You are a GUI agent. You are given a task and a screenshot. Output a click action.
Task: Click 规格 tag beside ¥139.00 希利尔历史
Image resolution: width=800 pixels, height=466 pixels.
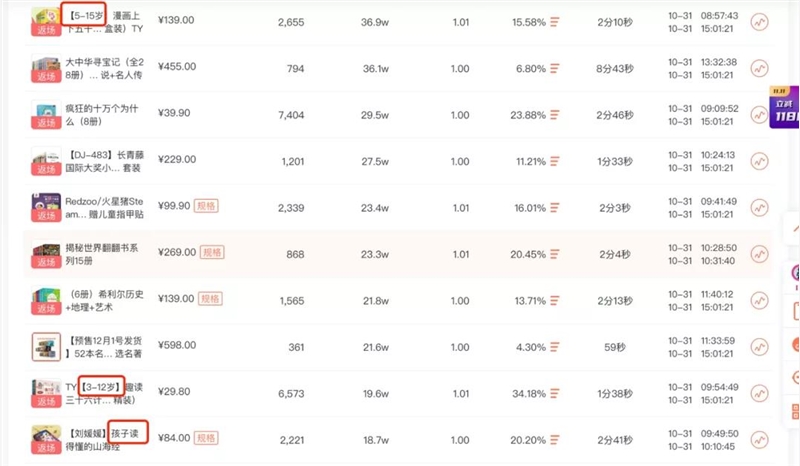point(210,299)
